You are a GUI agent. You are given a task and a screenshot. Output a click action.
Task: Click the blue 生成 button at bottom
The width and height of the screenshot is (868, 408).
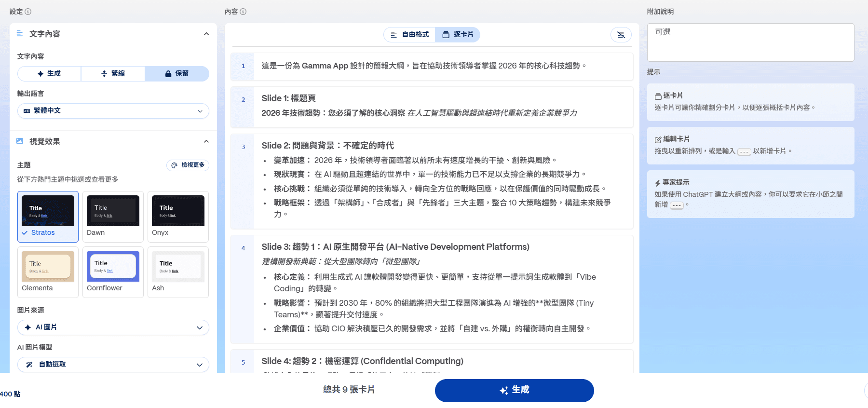click(x=514, y=390)
